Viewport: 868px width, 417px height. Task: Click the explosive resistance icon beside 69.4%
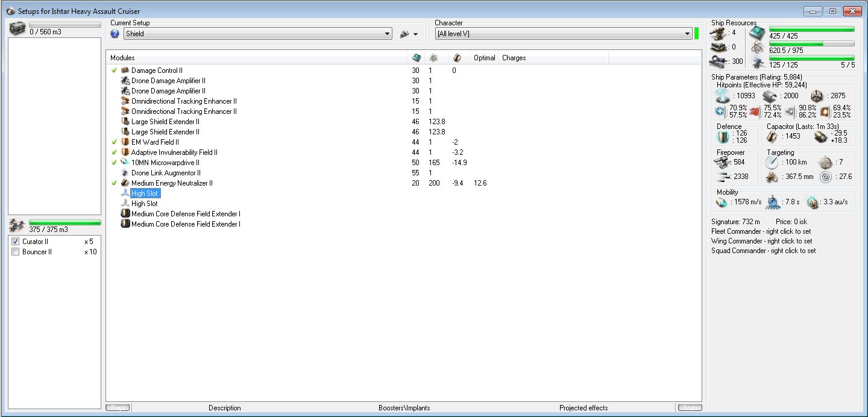pos(825,111)
